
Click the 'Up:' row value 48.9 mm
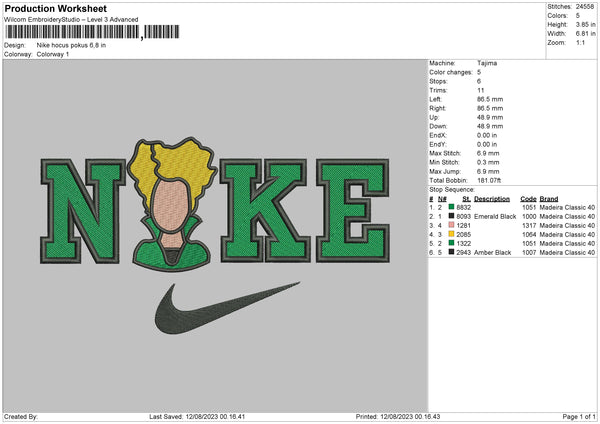coord(490,117)
